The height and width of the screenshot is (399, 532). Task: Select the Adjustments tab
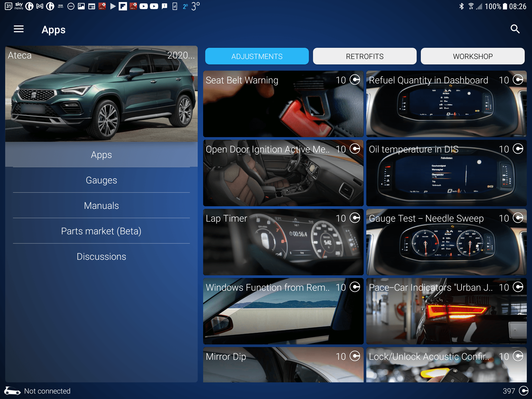(257, 56)
